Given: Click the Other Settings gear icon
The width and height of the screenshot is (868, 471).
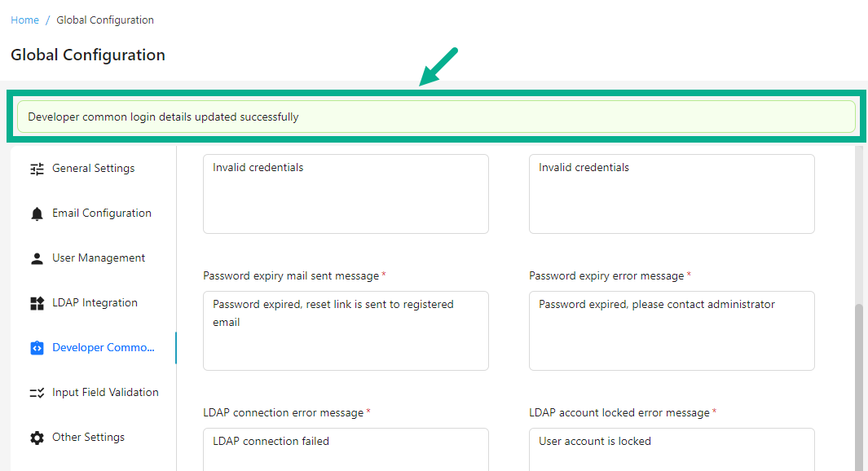Looking at the screenshot, I should click(37, 438).
